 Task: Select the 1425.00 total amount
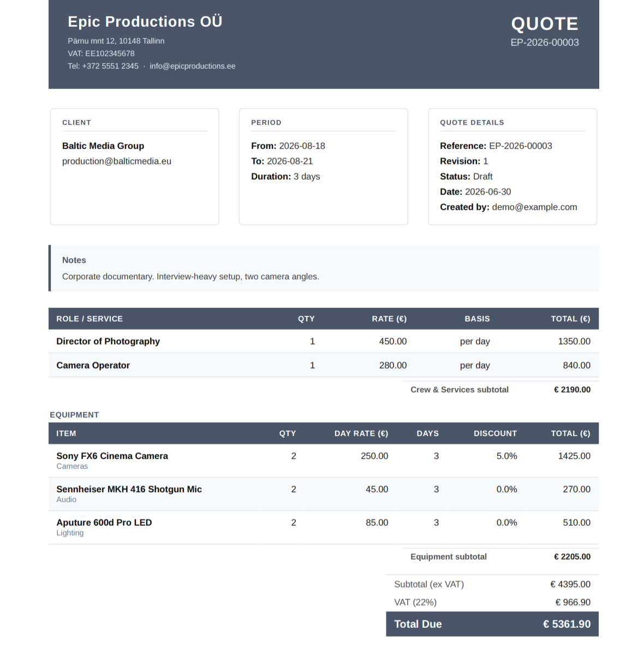tap(574, 456)
